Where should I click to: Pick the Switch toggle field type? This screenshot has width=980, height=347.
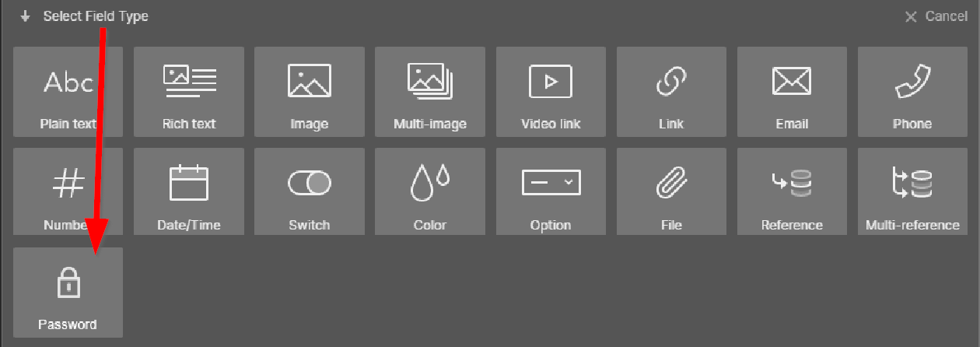pos(310,191)
